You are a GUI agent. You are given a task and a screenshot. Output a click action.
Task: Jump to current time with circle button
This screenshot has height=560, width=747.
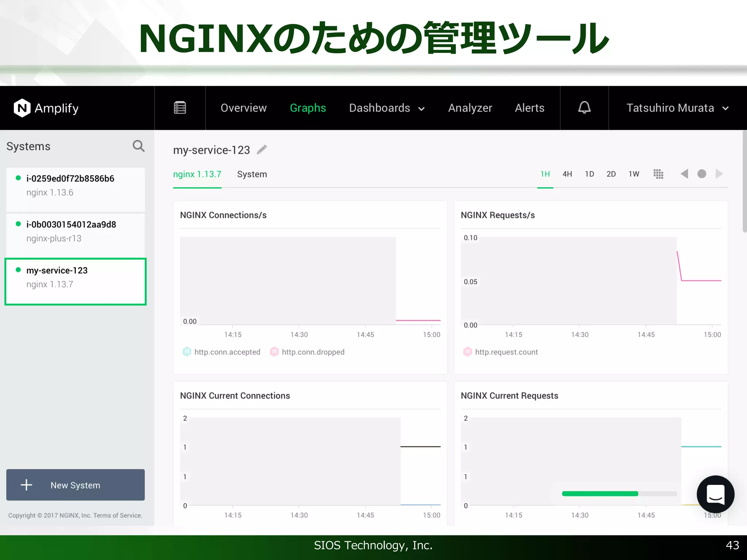pyautogui.click(x=702, y=174)
